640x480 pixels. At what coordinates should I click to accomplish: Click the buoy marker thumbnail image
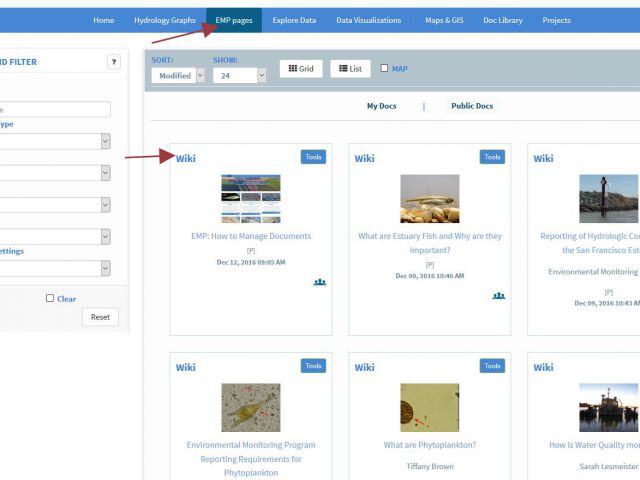[x=609, y=199]
